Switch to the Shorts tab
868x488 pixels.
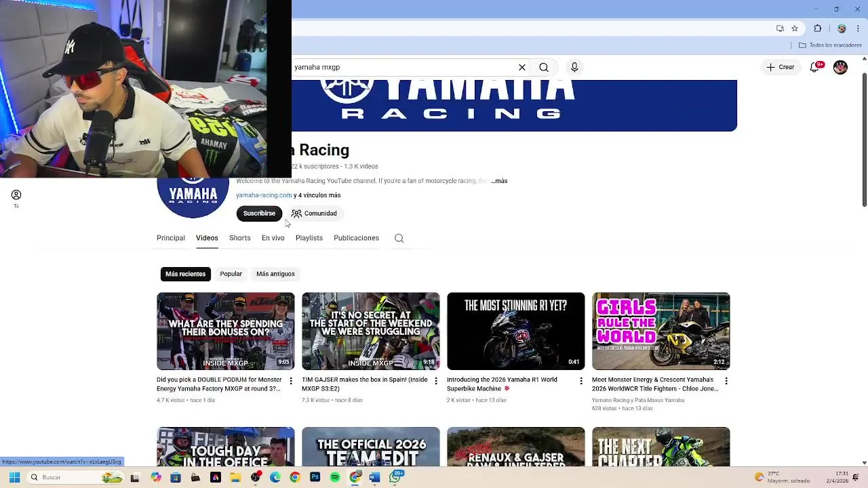[239, 238]
